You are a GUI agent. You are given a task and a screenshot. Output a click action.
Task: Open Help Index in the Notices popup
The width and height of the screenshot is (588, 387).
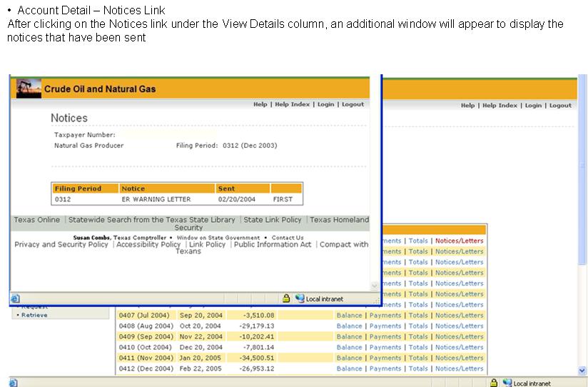point(292,104)
